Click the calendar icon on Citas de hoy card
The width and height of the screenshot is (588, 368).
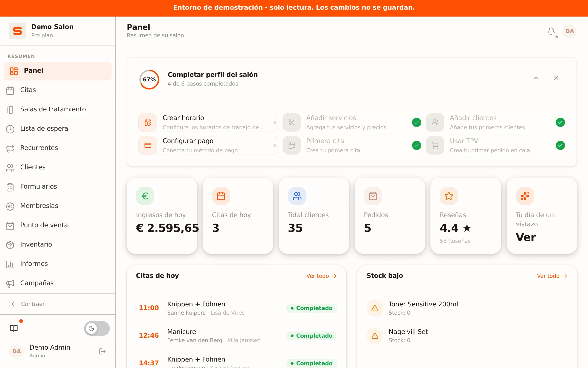221,196
